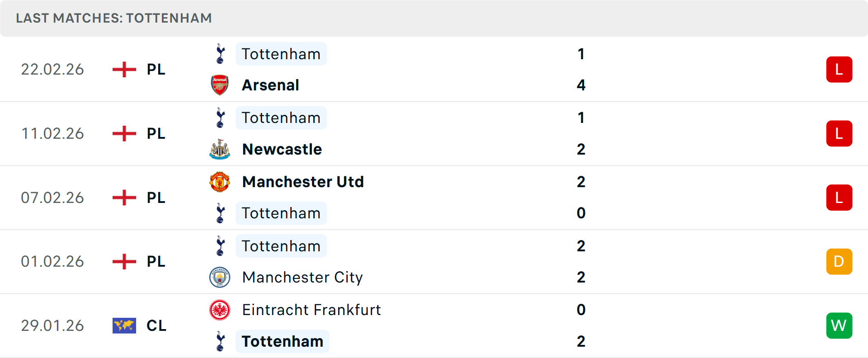Select the England flag beside the 22.02.26 match

[124, 69]
